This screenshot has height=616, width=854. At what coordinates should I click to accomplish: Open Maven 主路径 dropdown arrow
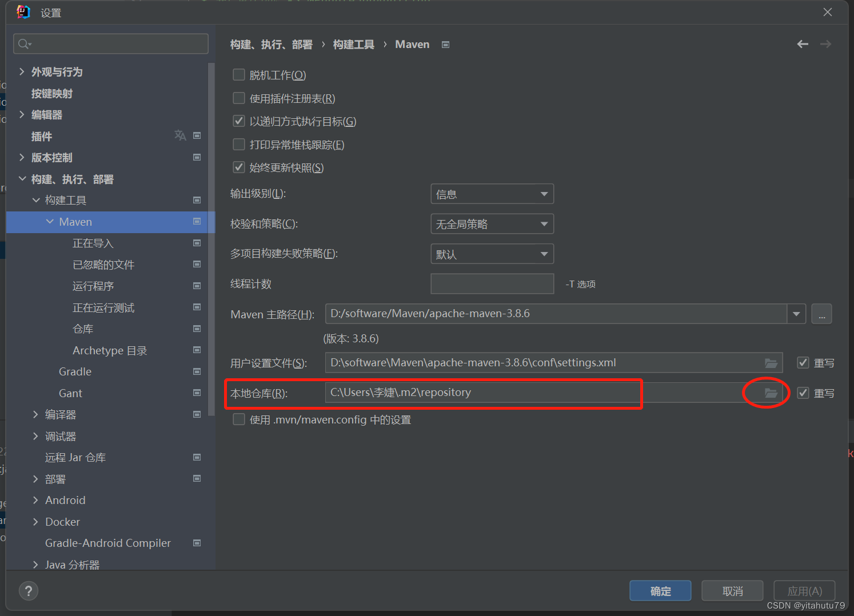[x=796, y=314]
